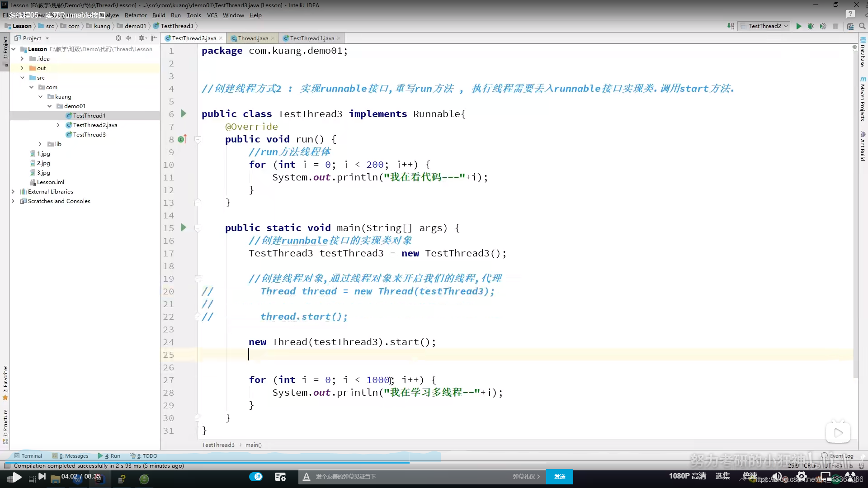This screenshot has width=868, height=488.
Task: Select TestThread1 in the project tree
Action: coord(89,116)
